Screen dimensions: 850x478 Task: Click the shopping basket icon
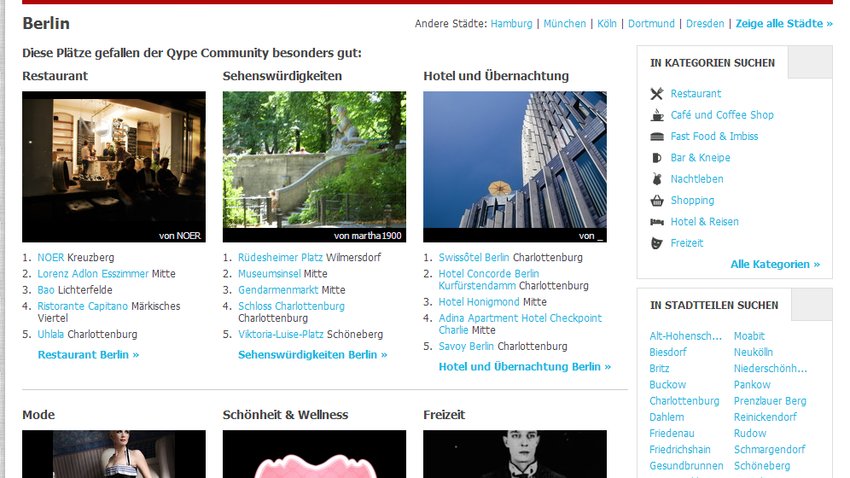tap(656, 201)
